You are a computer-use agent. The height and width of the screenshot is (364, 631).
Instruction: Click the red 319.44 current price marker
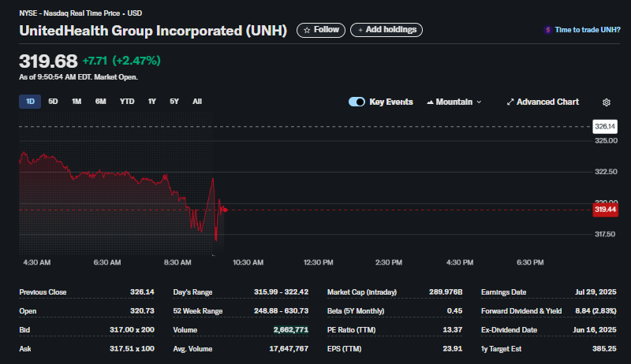click(605, 210)
